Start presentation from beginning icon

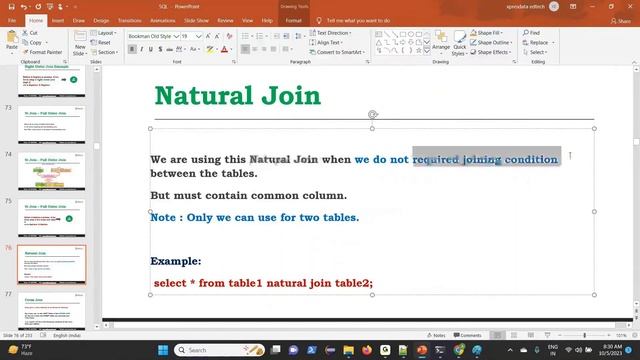click(x=50, y=7)
